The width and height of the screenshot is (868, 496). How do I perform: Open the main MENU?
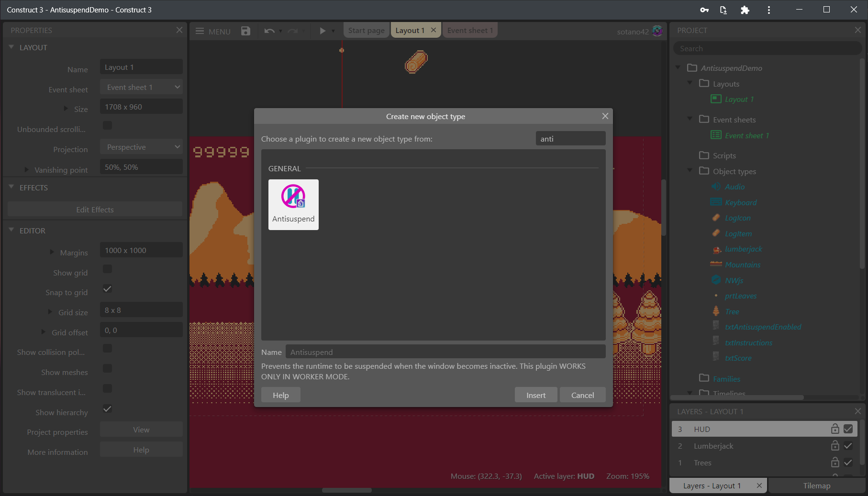click(x=213, y=32)
